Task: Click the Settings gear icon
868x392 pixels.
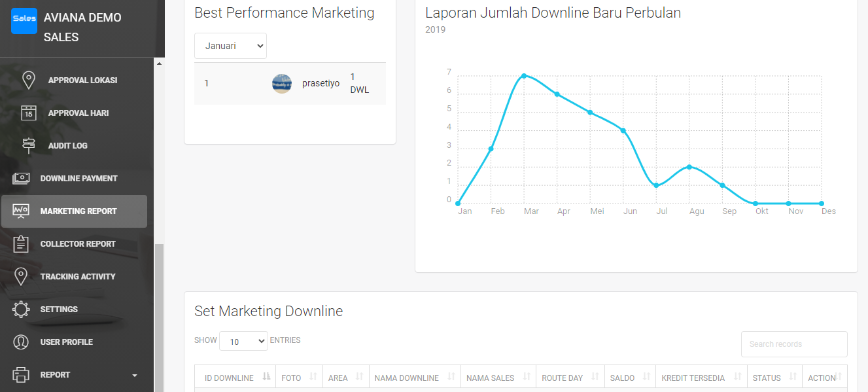Action: pyautogui.click(x=21, y=309)
